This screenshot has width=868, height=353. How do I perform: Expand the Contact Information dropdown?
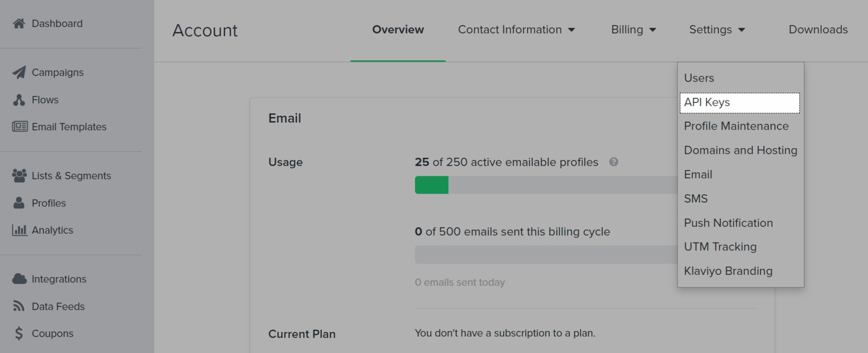tap(516, 30)
